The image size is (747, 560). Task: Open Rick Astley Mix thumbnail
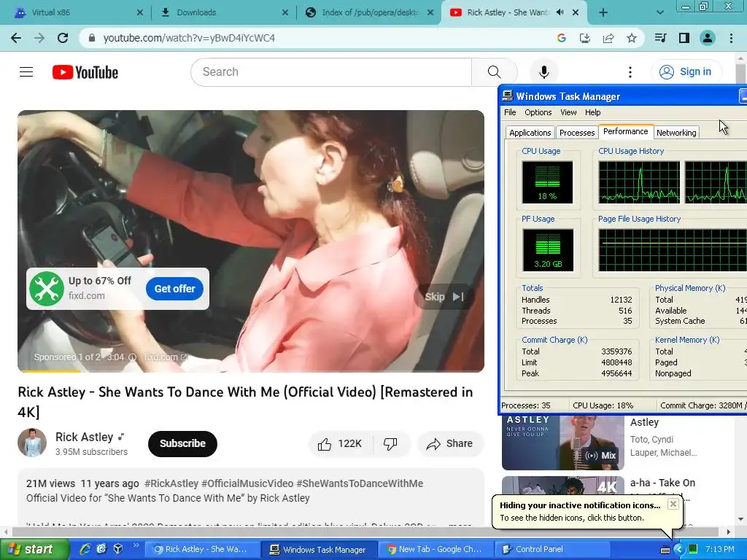(x=562, y=443)
